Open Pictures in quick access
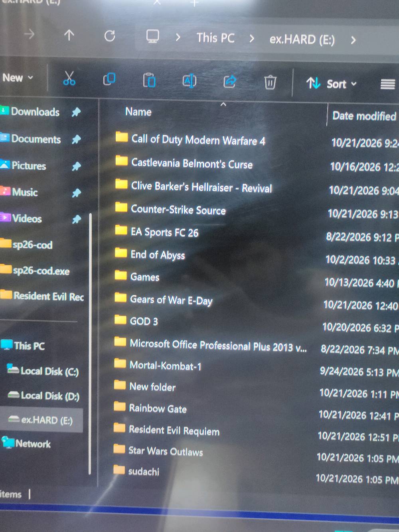The width and height of the screenshot is (399, 532). [24, 165]
